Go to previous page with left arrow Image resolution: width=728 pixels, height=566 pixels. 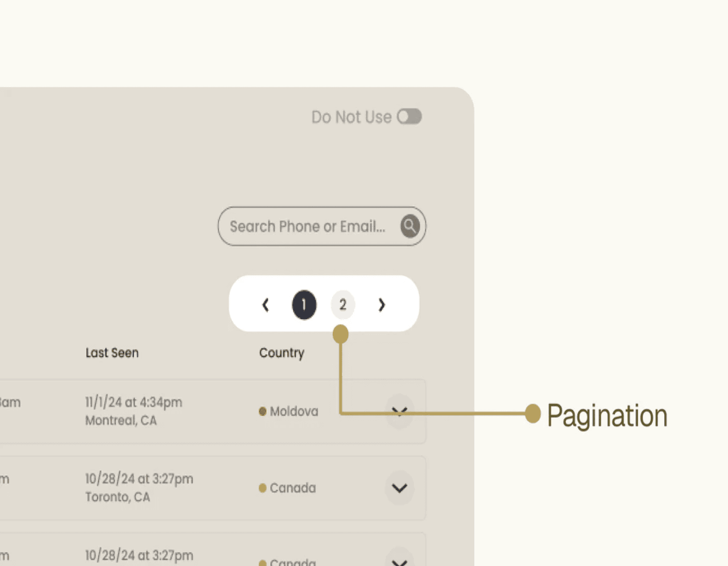coord(265,305)
